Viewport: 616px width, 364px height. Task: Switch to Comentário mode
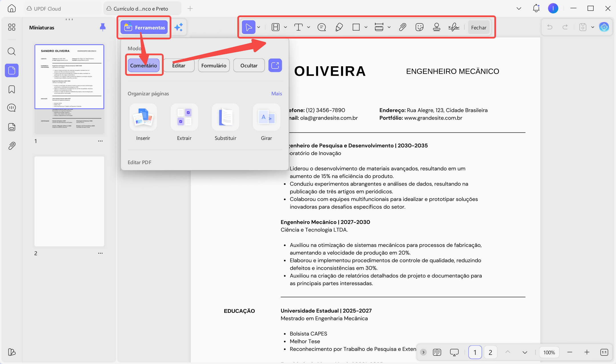(x=143, y=65)
